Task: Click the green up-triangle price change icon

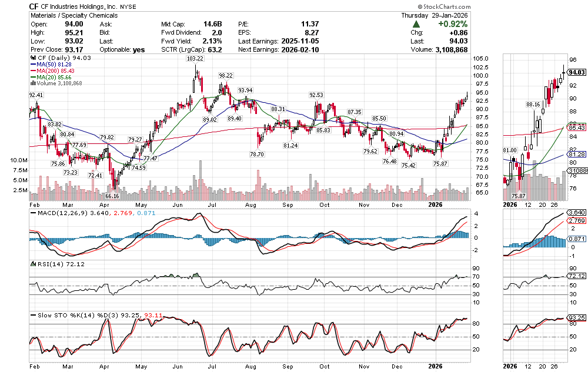Action: click(x=416, y=25)
